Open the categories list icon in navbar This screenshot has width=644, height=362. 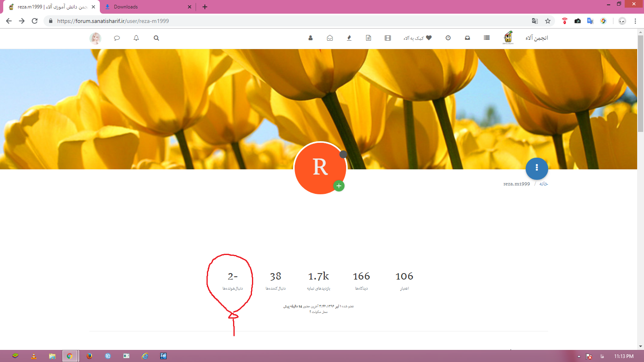click(x=487, y=38)
